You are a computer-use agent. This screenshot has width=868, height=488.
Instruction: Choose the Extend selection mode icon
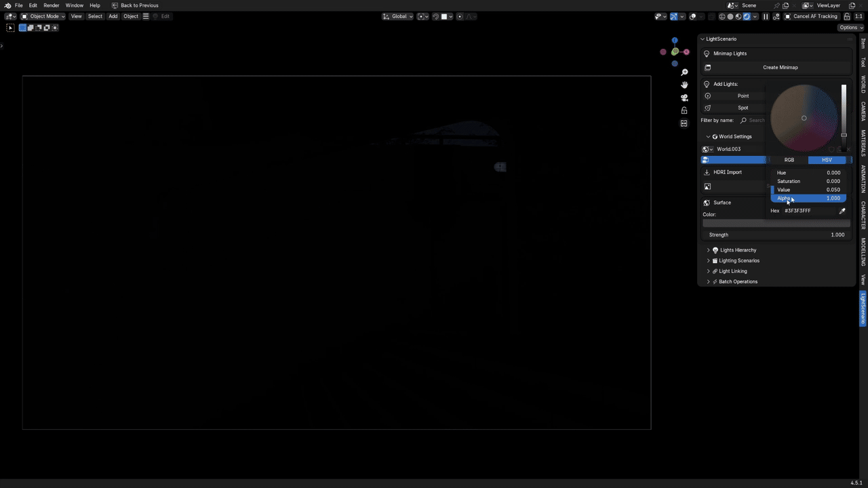point(31,28)
